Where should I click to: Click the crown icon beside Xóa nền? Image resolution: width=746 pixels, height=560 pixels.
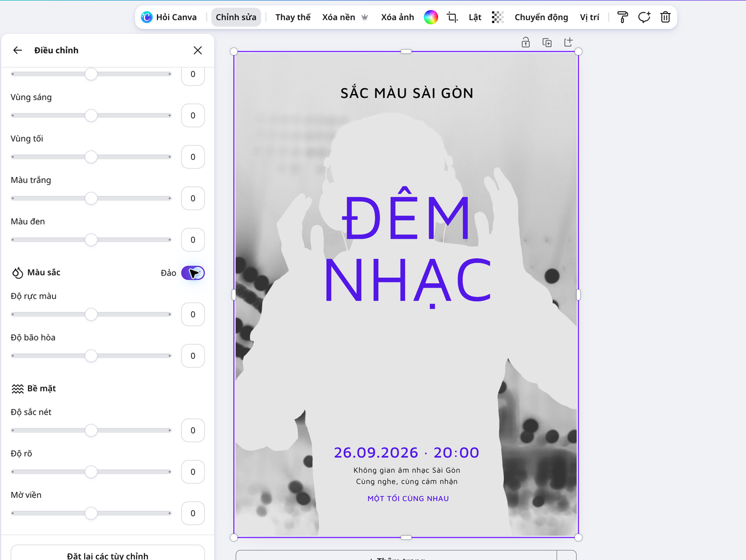(365, 17)
